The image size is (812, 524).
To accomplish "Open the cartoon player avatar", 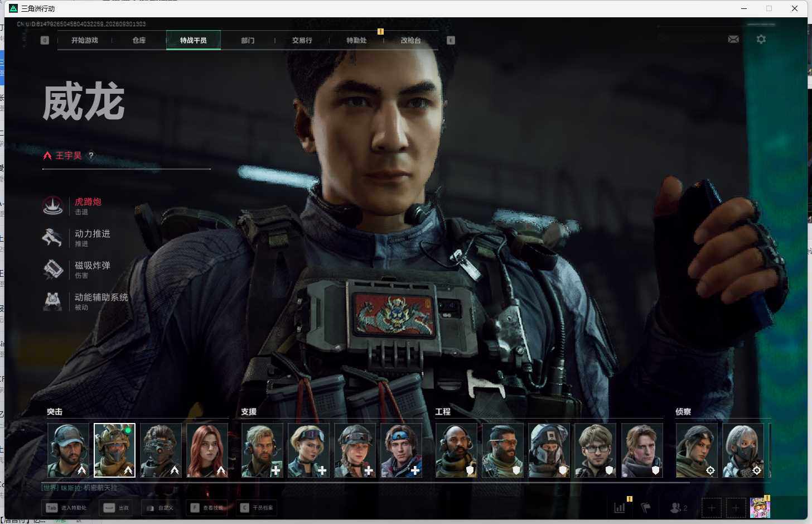I will pyautogui.click(x=760, y=508).
